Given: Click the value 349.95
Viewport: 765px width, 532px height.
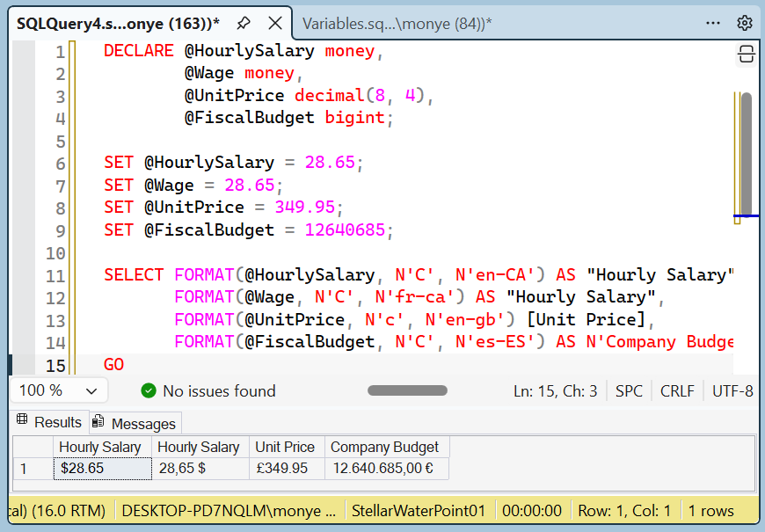Looking at the screenshot, I should [x=305, y=208].
